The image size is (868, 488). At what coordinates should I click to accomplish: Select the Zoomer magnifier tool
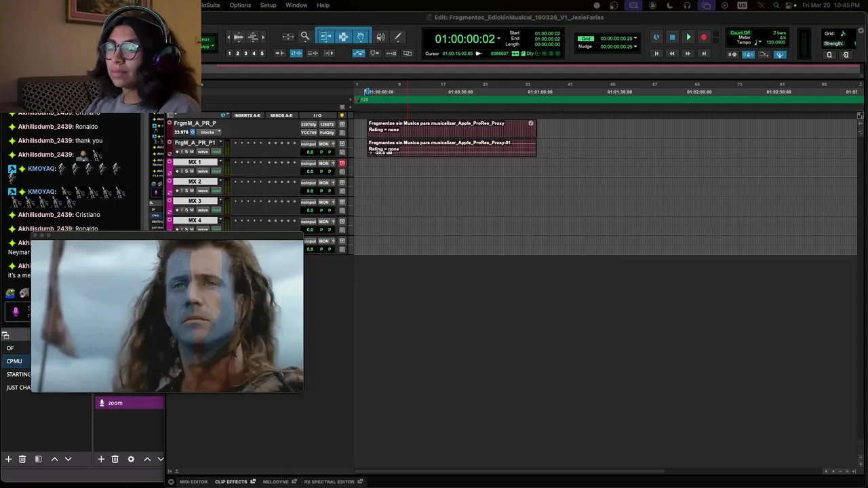click(x=305, y=37)
